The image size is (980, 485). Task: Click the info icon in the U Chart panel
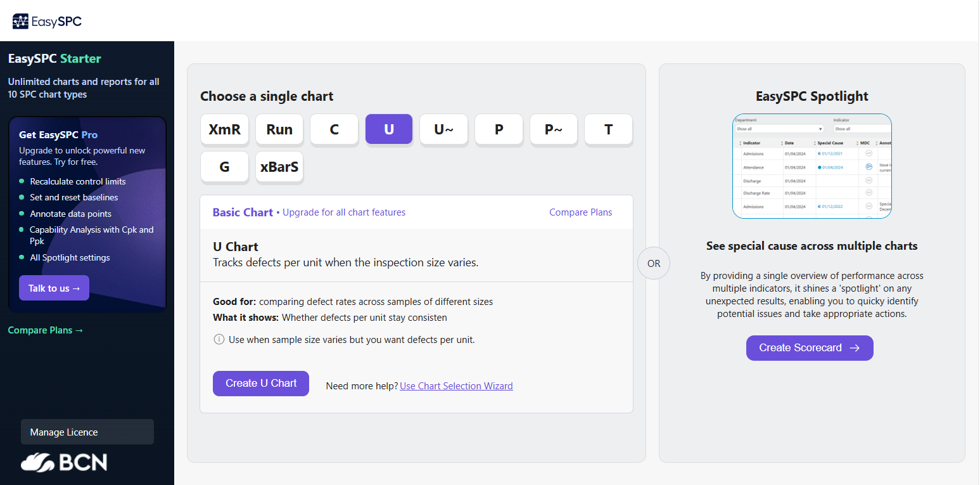tap(219, 340)
